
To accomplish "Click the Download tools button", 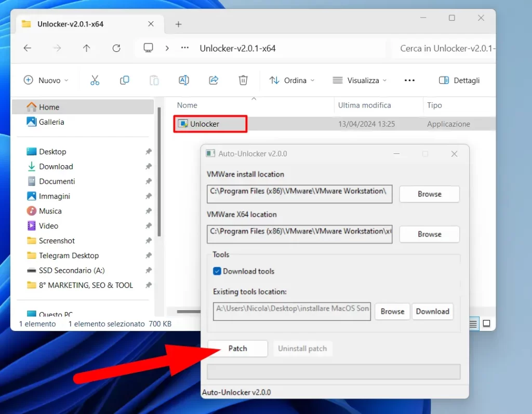I will point(432,312).
